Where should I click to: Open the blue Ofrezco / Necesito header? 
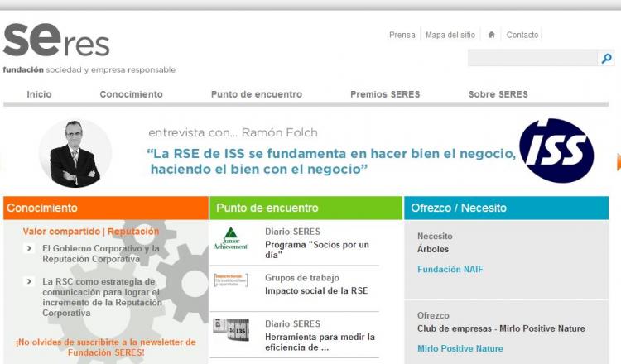(x=506, y=208)
